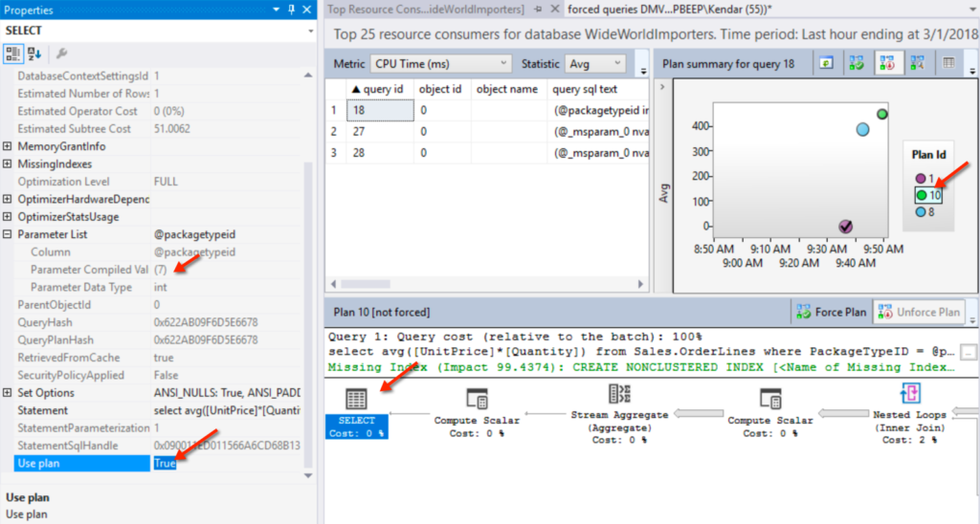Click the Stream Aggregate operator icon

[618, 394]
